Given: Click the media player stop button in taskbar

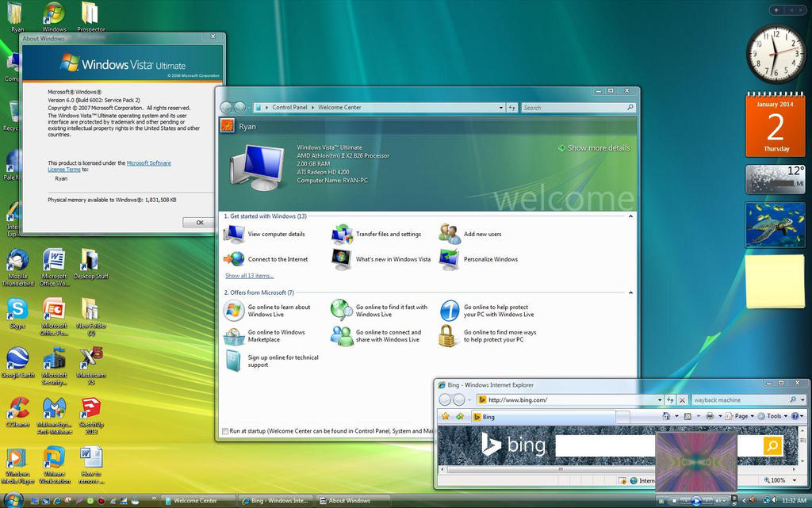Looking at the screenshot, I should coord(674,501).
